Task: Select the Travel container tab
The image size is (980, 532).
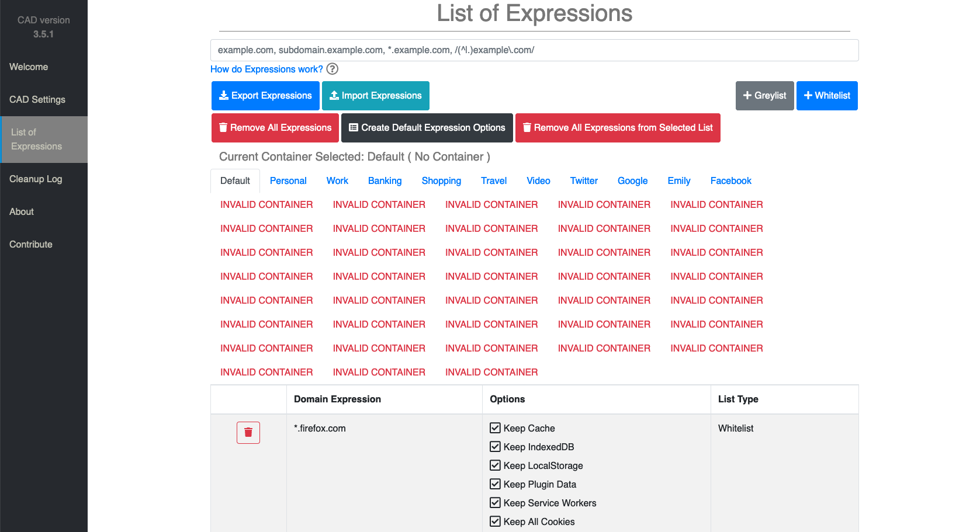Action: (494, 181)
